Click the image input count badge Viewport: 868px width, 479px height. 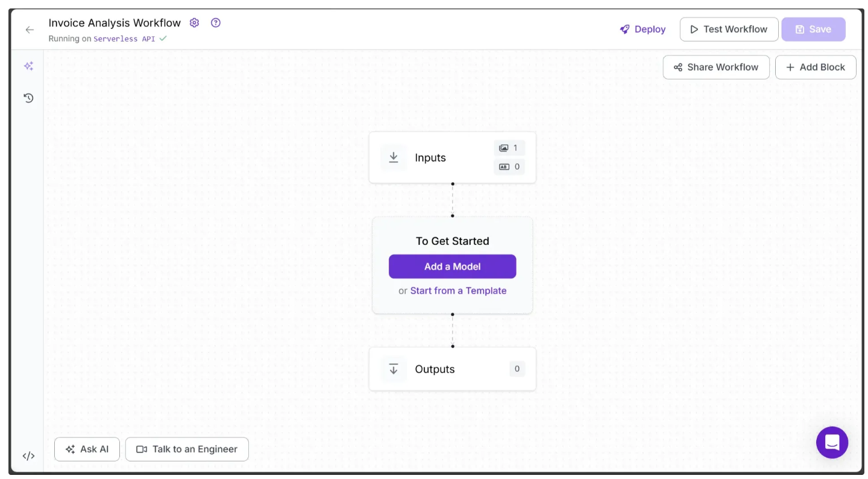509,148
